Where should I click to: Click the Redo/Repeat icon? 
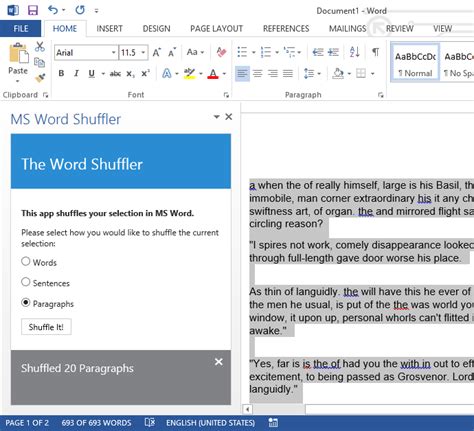pyautogui.click(x=80, y=10)
